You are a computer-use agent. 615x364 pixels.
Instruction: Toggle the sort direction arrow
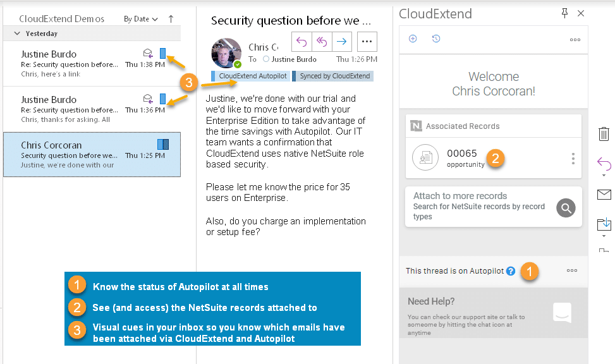(x=171, y=19)
